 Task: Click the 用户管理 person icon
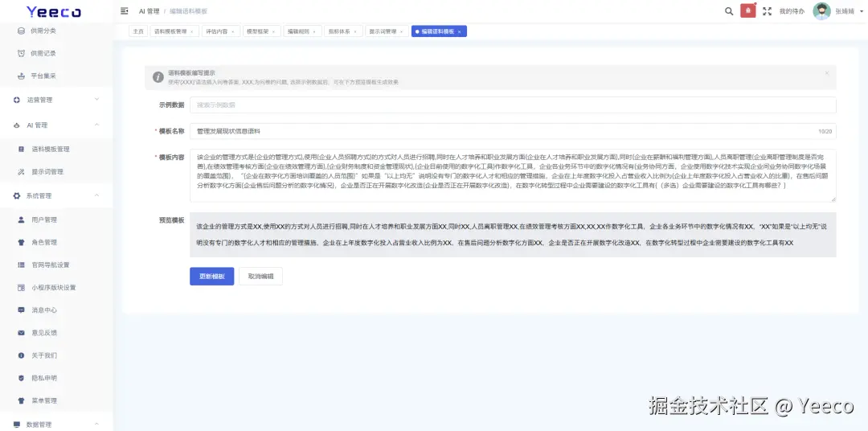pyautogui.click(x=21, y=220)
